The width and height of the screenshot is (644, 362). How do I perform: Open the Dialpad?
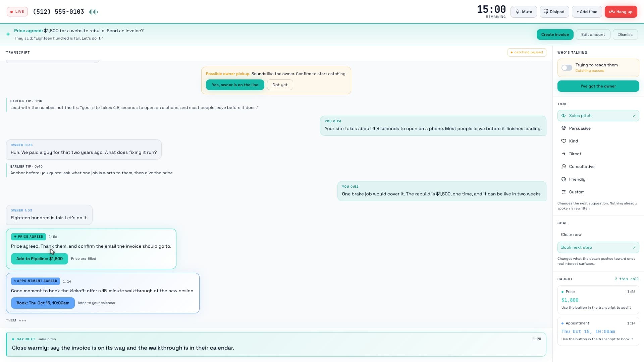554,12
